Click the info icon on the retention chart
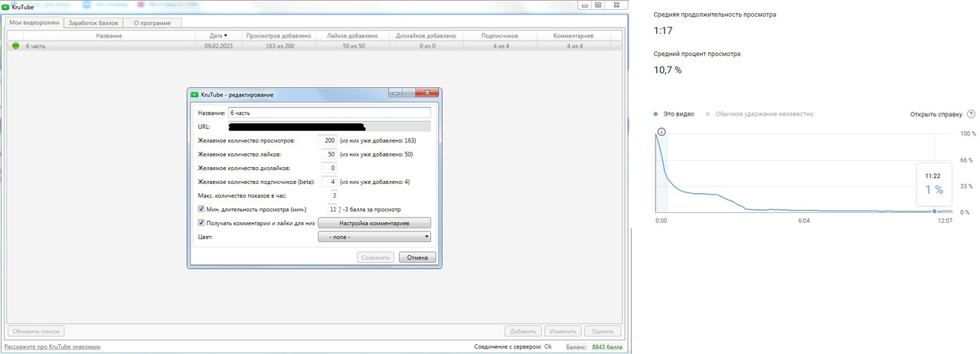The height and width of the screenshot is (354, 980). pos(661,132)
